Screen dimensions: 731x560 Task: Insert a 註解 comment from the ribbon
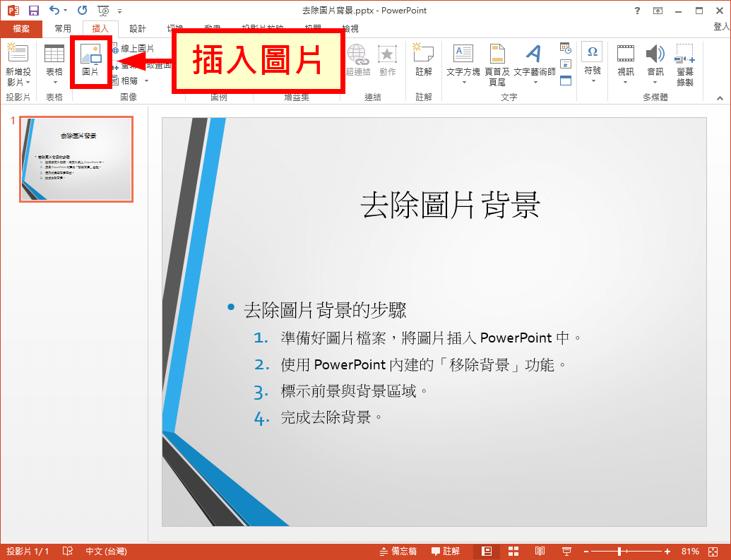click(x=423, y=60)
